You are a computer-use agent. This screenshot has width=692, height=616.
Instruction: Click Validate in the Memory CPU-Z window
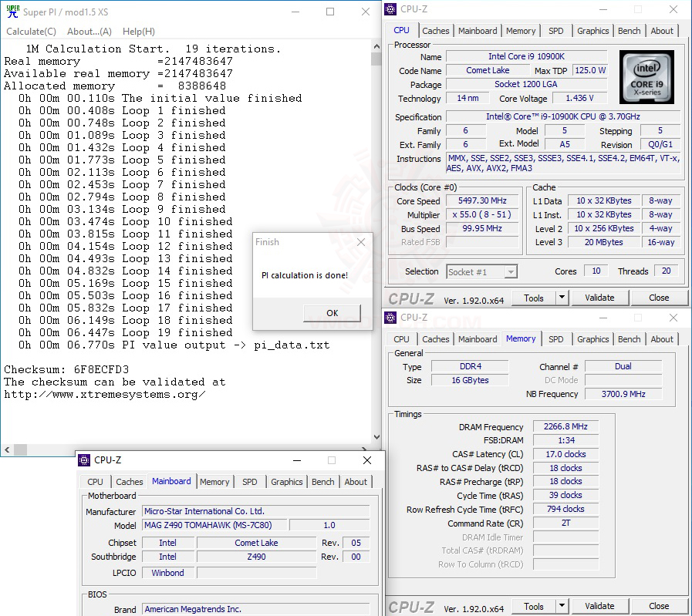point(599,606)
